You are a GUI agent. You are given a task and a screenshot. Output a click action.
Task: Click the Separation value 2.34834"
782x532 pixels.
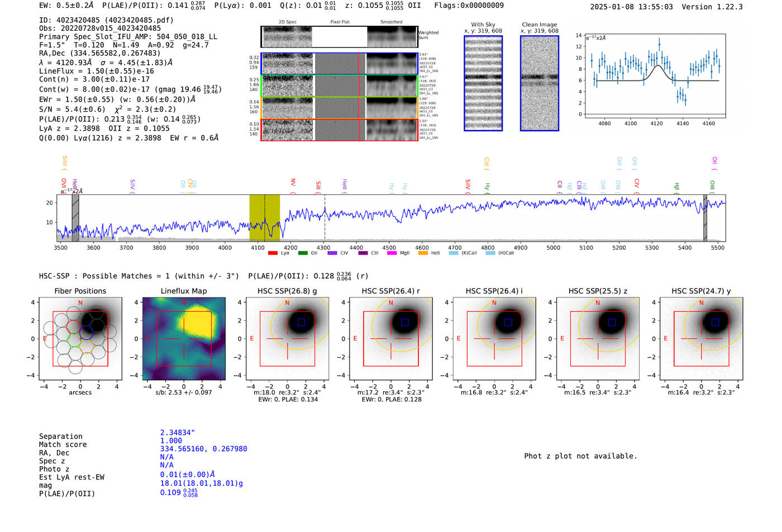[178, 433]
